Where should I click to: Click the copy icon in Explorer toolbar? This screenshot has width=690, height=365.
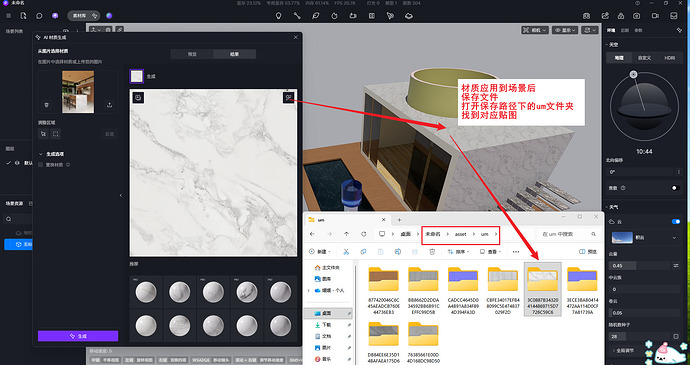coord(363,252)
